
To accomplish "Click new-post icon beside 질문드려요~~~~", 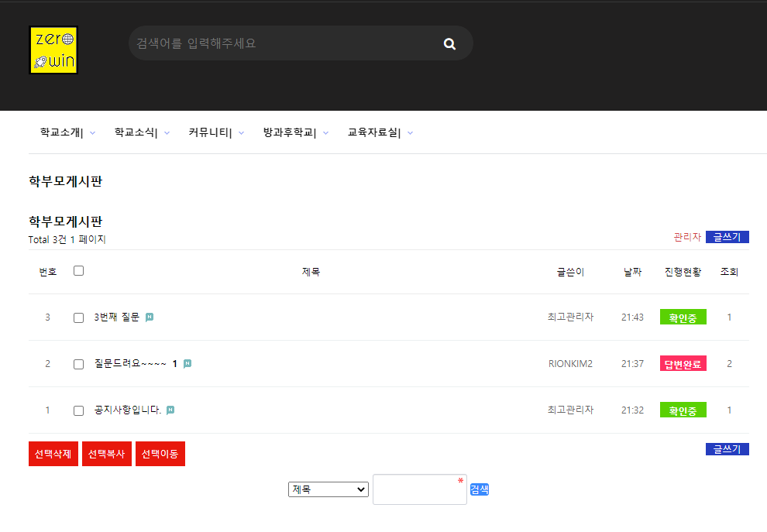I will point(187,363).
